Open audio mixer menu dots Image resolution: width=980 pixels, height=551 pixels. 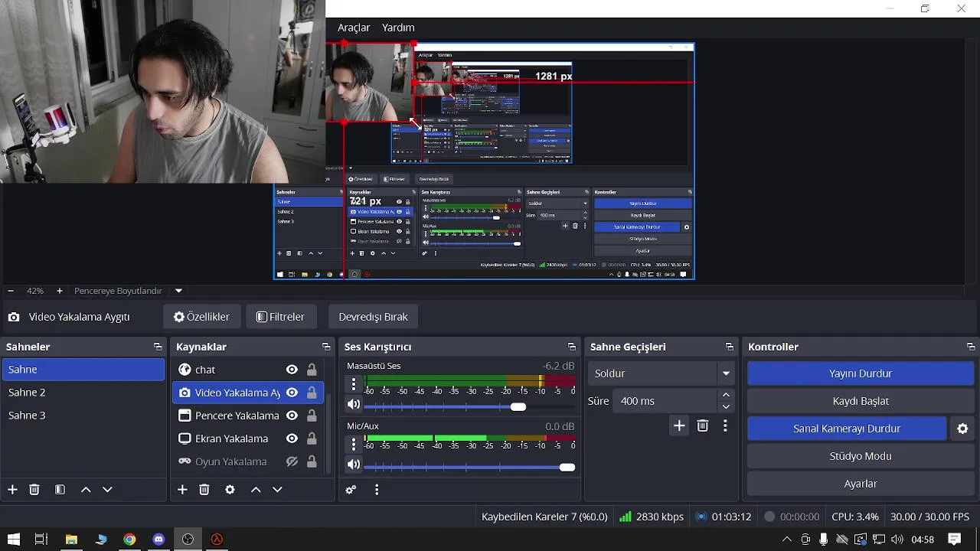(x=377, y=490)
